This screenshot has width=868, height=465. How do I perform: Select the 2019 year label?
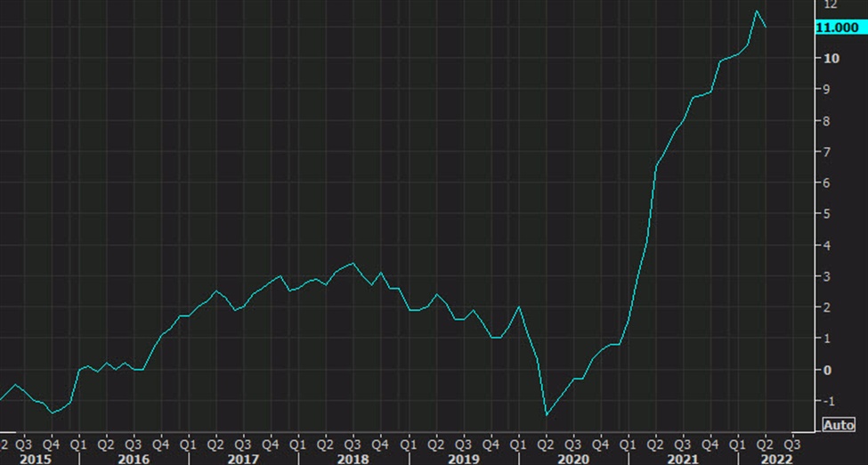(463, 460)
